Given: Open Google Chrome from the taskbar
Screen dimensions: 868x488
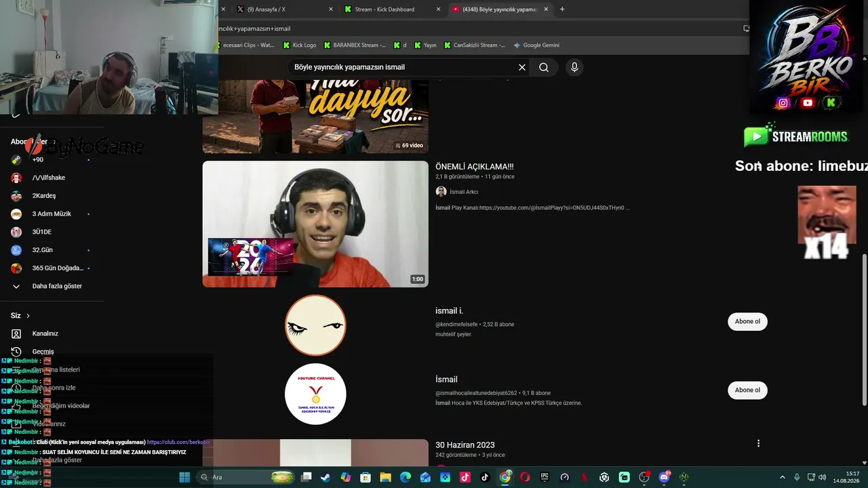Looking at the screenshot, I should point(505,477).
